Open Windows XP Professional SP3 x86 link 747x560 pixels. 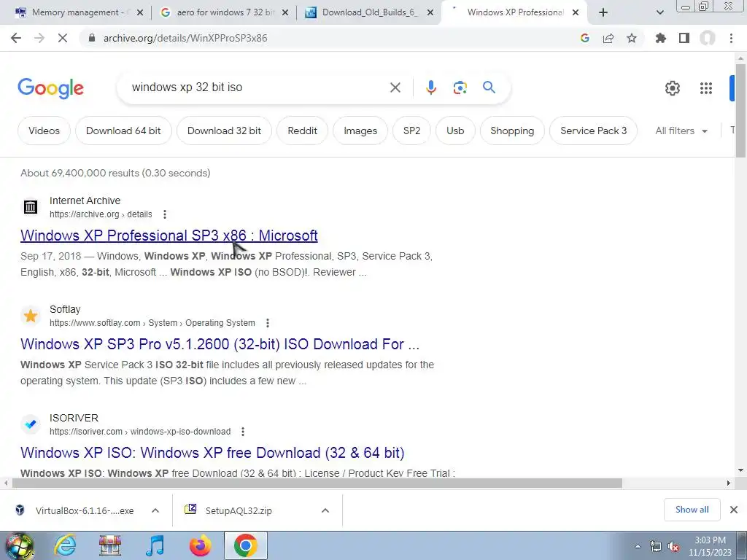169,236
